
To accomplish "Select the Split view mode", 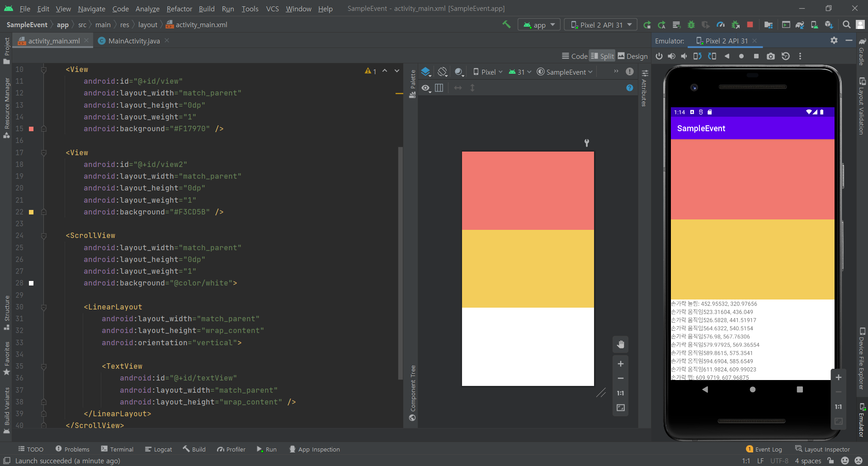I will click(x=602, y=56).
